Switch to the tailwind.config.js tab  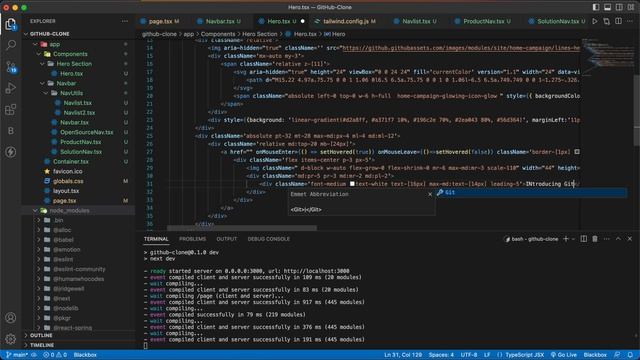[x=345, y=21]
